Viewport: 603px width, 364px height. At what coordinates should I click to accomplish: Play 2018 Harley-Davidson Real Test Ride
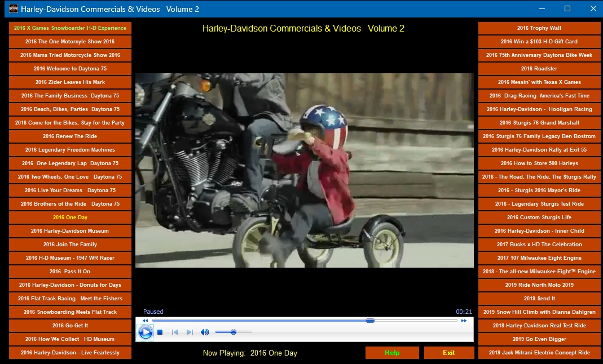click(539, 325)
